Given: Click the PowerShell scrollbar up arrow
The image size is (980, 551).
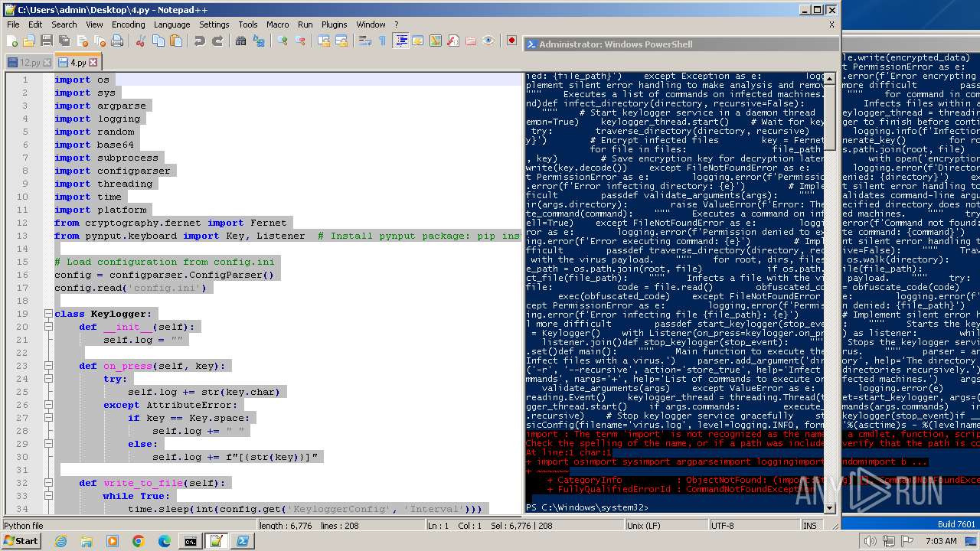Looking at the screenshot, I should tap(830, 79).
